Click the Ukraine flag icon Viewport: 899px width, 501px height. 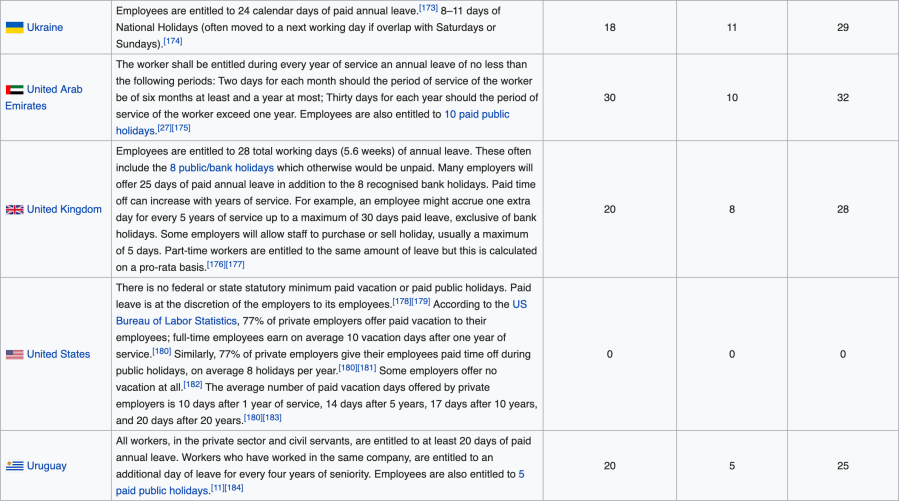coord(14,27)
